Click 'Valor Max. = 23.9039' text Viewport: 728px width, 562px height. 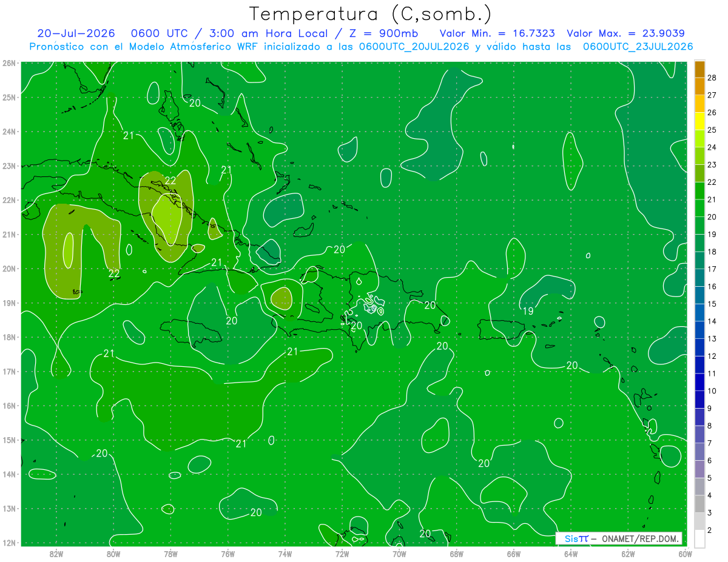[626, 33]
